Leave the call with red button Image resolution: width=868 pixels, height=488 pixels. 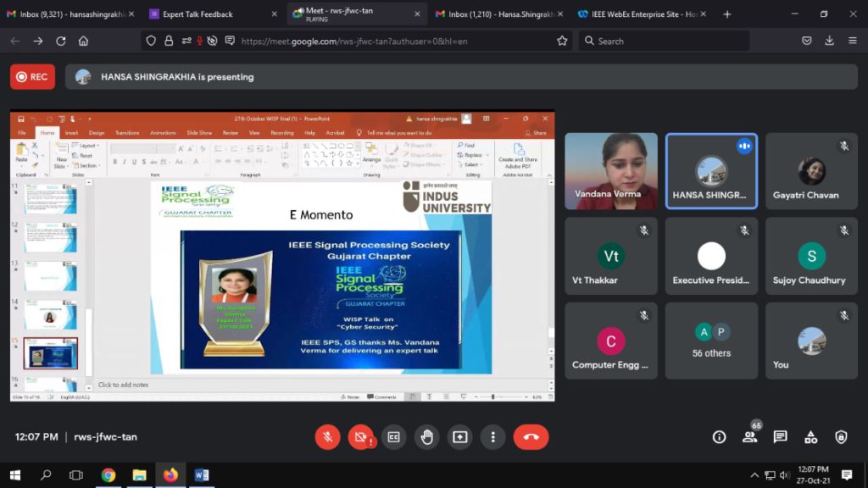(531, 437)
